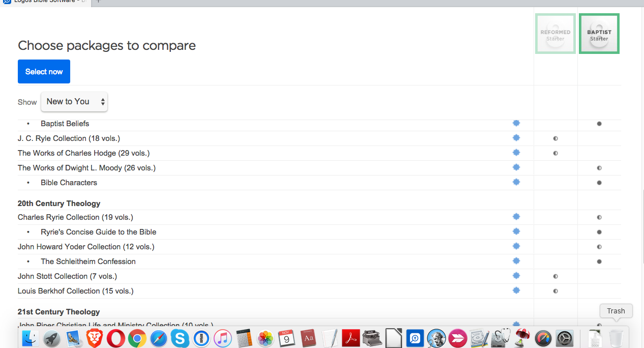Open Skitch pink arrow app in dock

click(x=458, y=338)
